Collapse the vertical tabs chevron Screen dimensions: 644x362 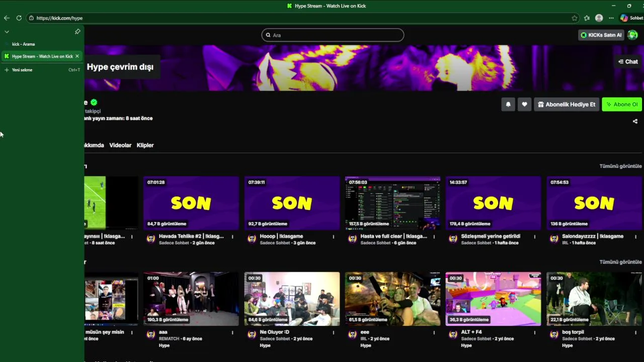click(7, 32)
